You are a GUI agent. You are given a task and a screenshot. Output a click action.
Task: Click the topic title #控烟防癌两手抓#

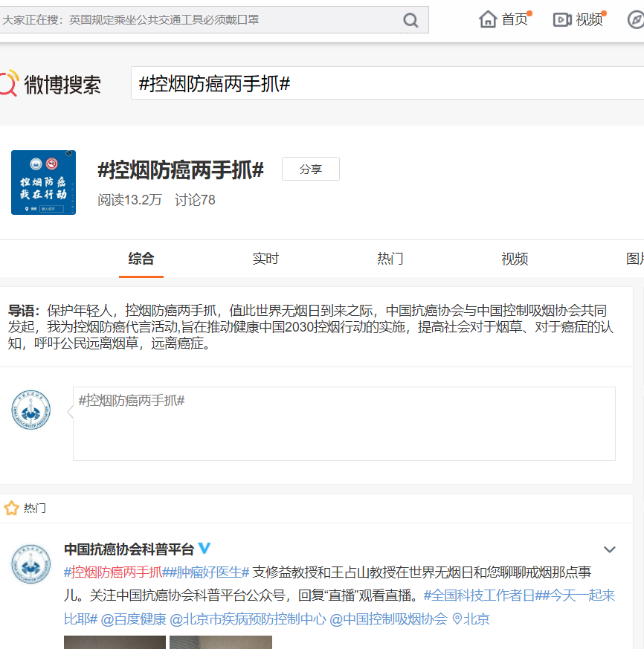(x=181, y=170)
